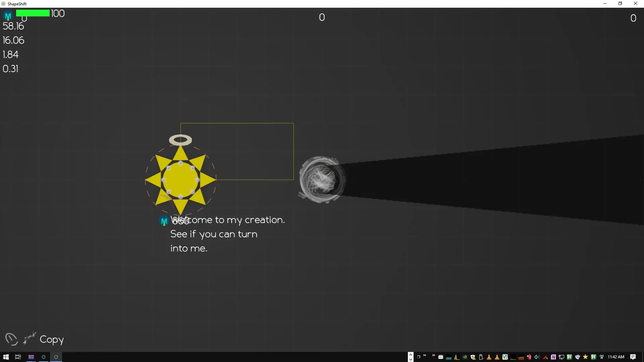This screenshot has height=362, width=644.
Task: Switch to the command prompt taskbar app
Action: [x=31, y=357]
